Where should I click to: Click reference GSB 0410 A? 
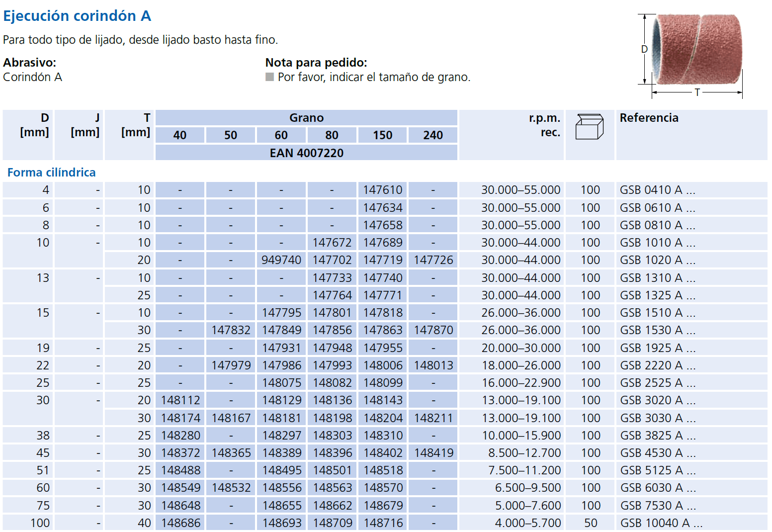(x=657, y=190)
